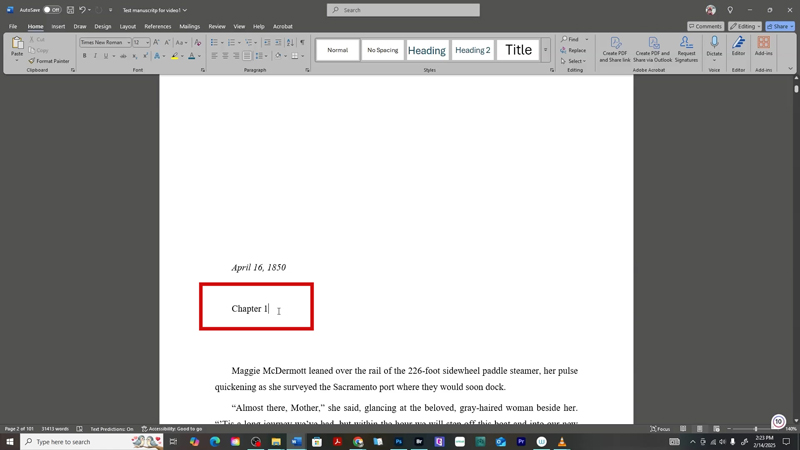Align text right
Screen dimensions: 800x450
tap(236, 56)
